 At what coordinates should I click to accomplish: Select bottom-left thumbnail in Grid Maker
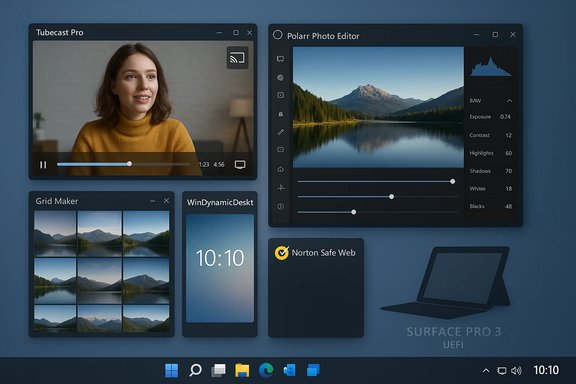[x=55, y=319]
